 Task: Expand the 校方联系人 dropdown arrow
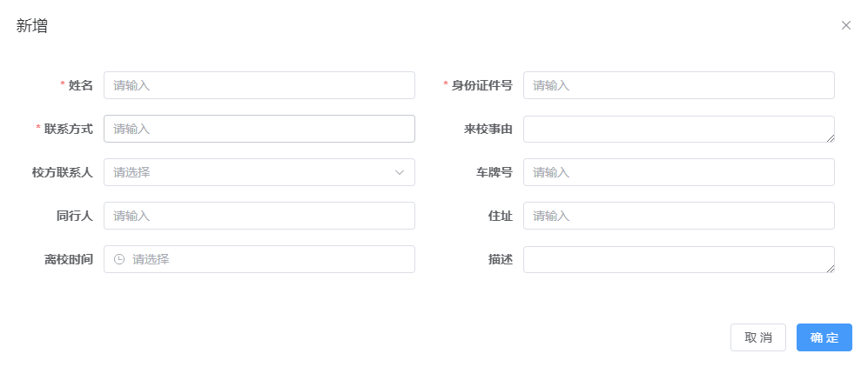pyautogui.click(x=400, y=172)
